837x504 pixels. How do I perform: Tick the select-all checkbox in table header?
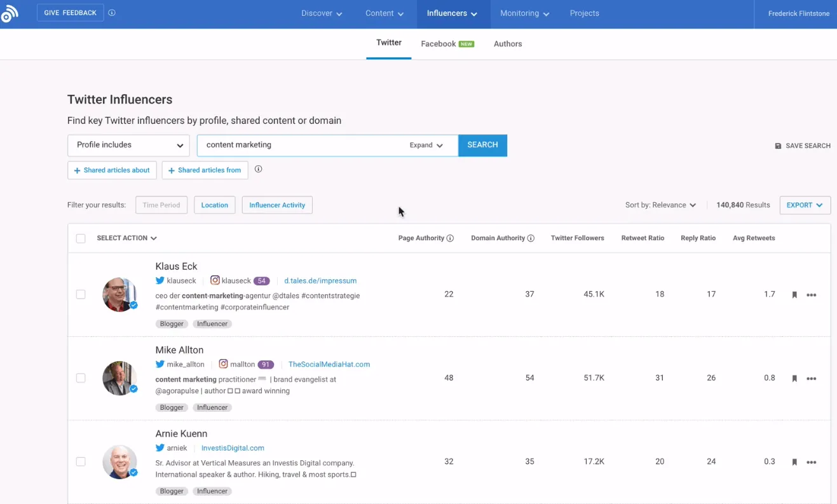(x=81, y=238)
